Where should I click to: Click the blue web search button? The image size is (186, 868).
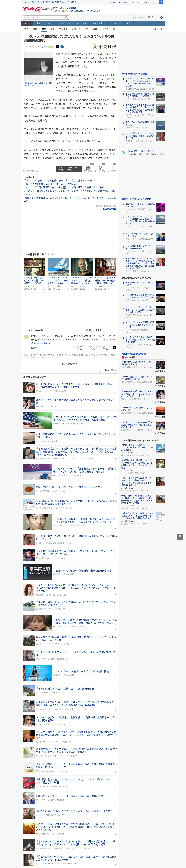point(161,2)
